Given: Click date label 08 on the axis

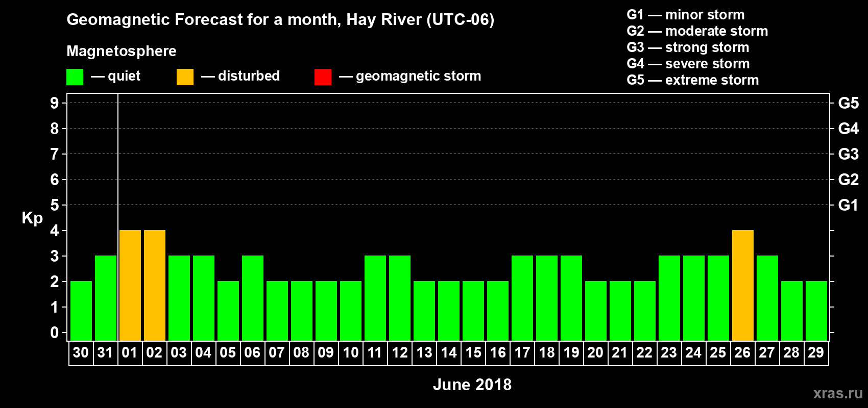Looking at the screenshot, I should coord(301,352).
